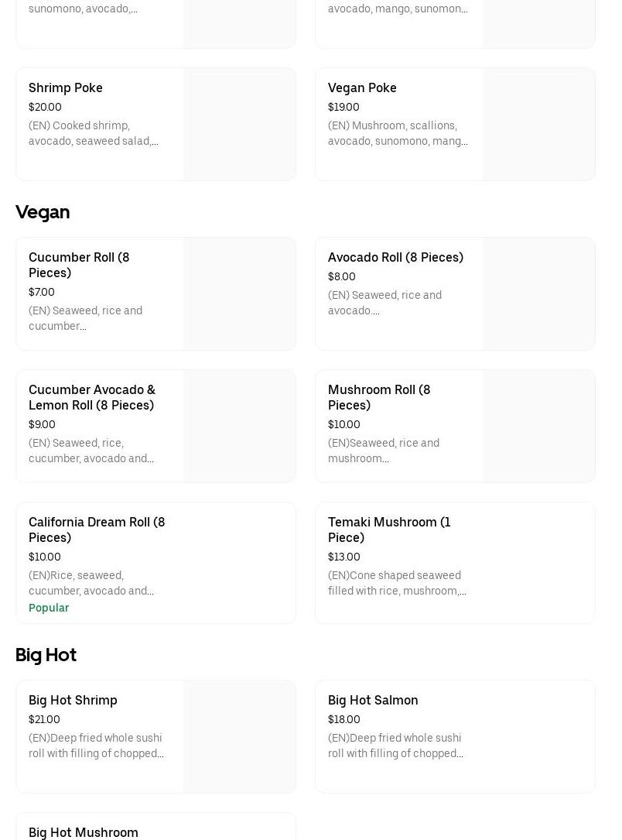Select the Big Hot Mushroom item
Viewport: 622px width, 840px height.
(x=84, y=832)
